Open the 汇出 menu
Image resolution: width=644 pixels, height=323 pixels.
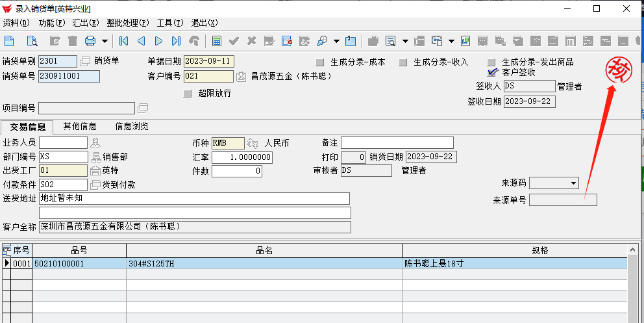tap(85, 22)
